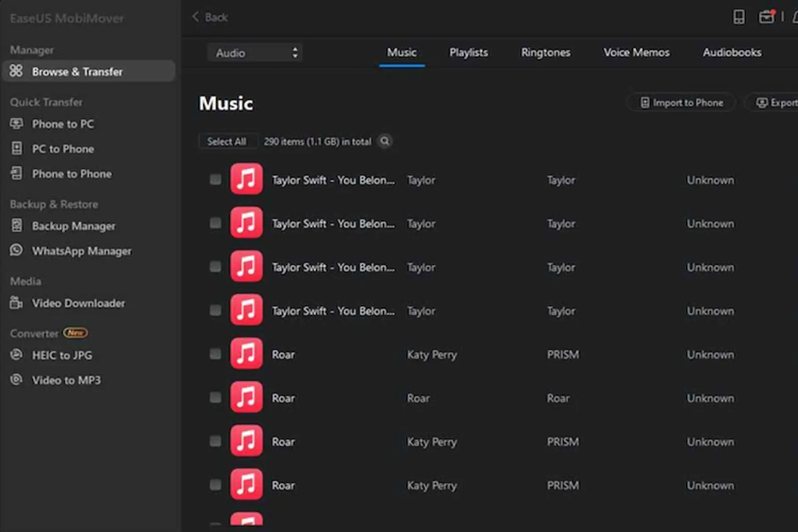Tick checkbox of fourth Taylor Swift track
798x532 pixels.
tap(215, 310)
